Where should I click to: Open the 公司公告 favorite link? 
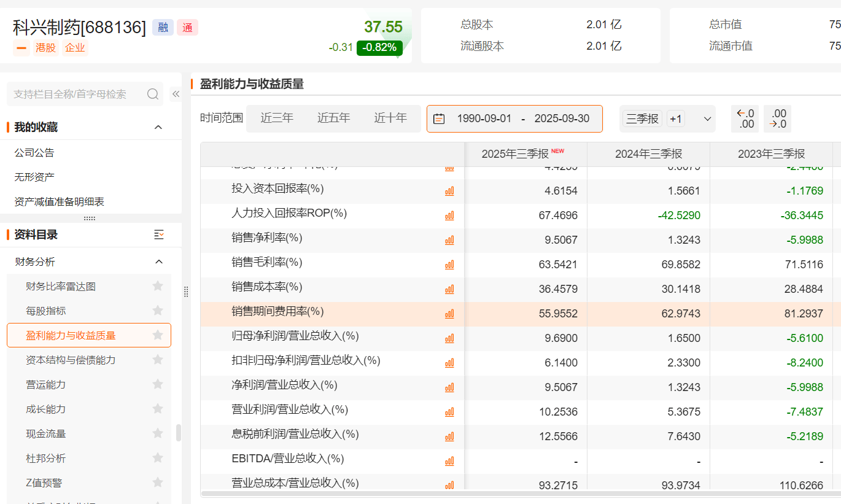(34, 152)
